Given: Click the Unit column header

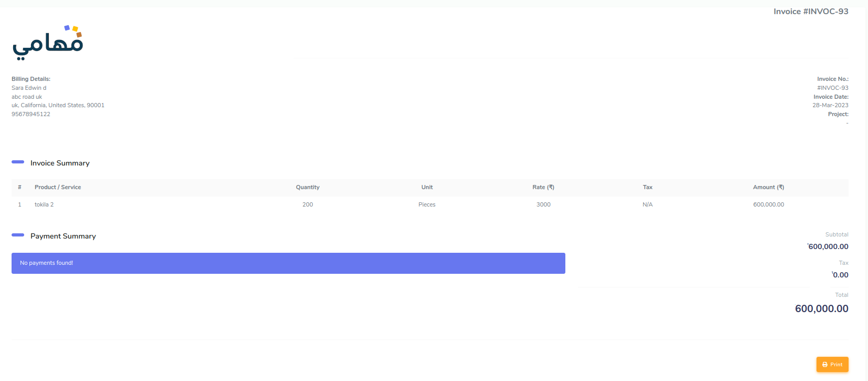Looking at the screenshot, I should click(x=427, y=187).
